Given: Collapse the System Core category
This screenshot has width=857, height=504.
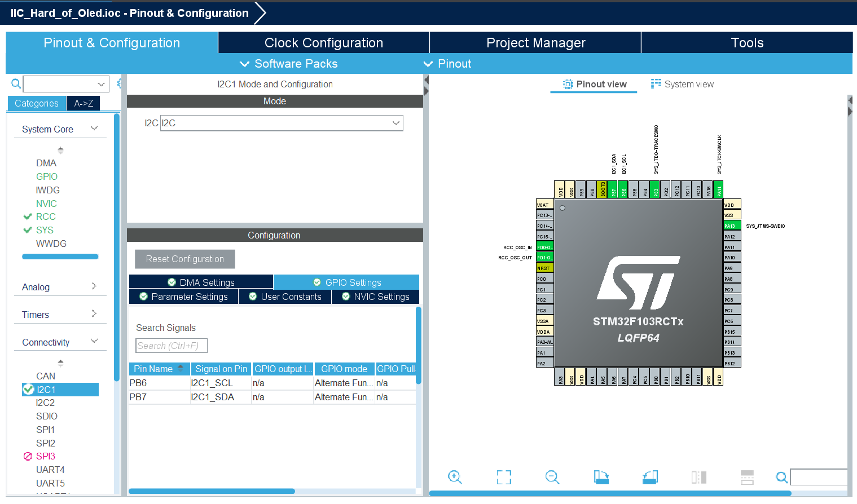Looking at the screenshot, I should click(x=94, y=129).
